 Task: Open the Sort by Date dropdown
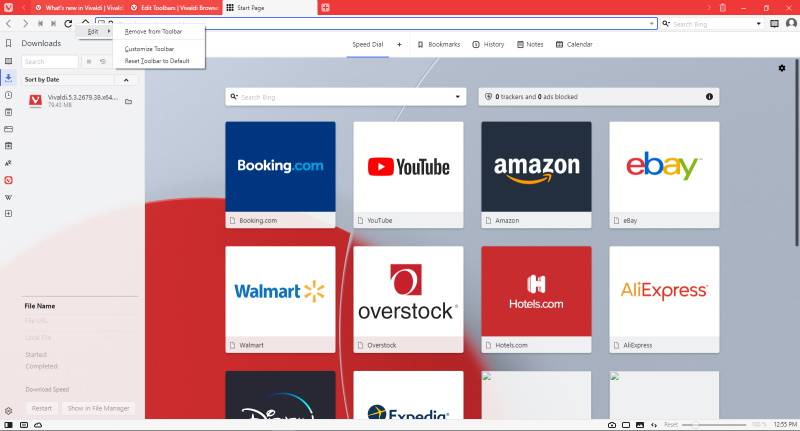[x=68, y=80]
